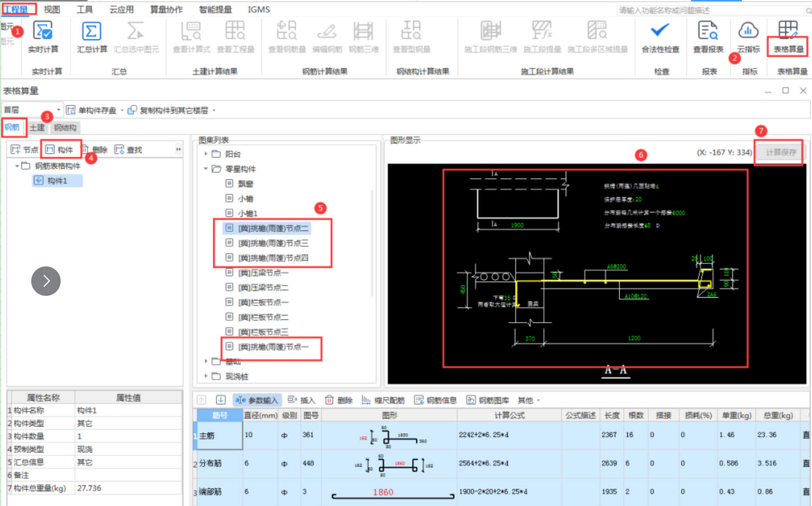Open the IGMS ribbon tab
812x506 pixels.
tap(259, 9)
